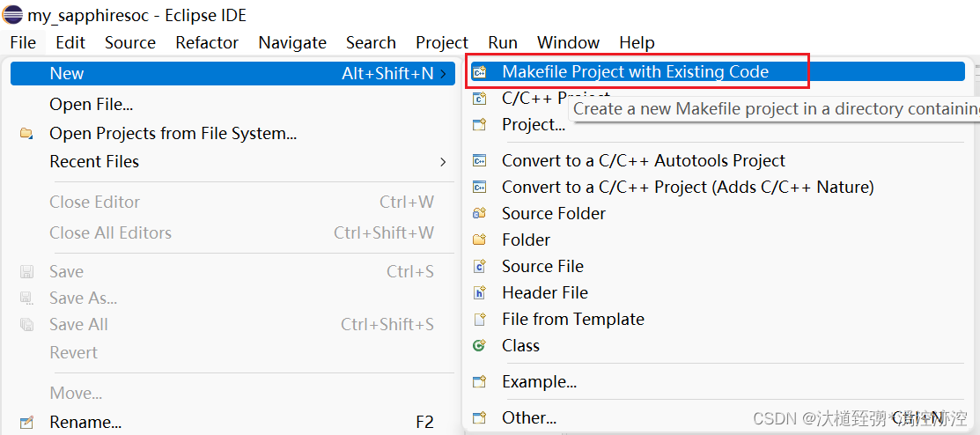Open the Help menu
Screen dimensions: 980x435
tap(637, 42)
